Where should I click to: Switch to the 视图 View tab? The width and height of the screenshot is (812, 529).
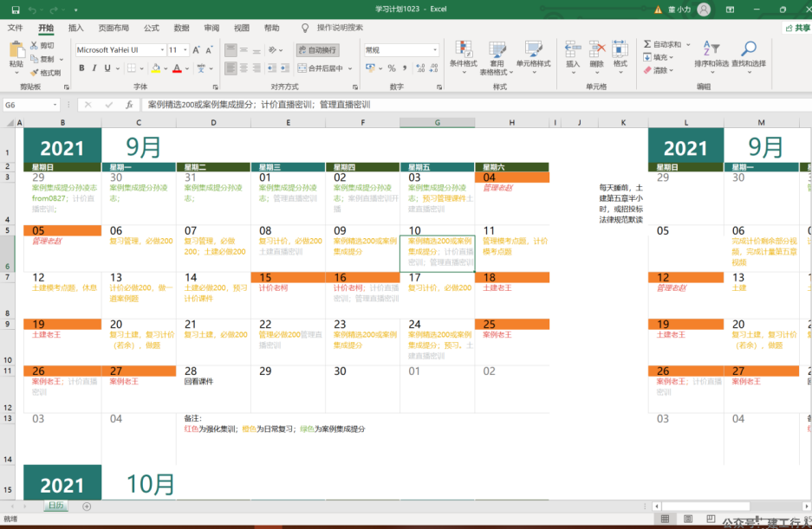click(x=241, y=28)
